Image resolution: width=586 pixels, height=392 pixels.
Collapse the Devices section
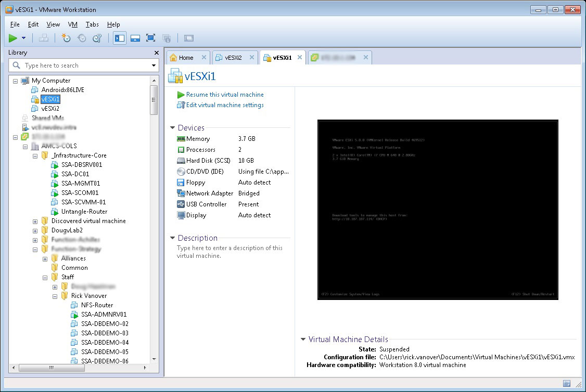point(172,128)
